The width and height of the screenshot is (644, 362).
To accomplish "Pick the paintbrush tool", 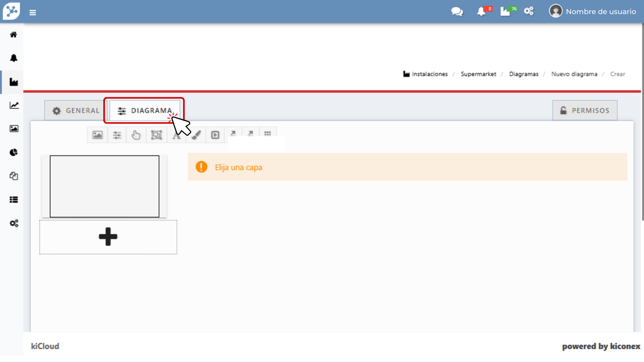I will point(197,135).
